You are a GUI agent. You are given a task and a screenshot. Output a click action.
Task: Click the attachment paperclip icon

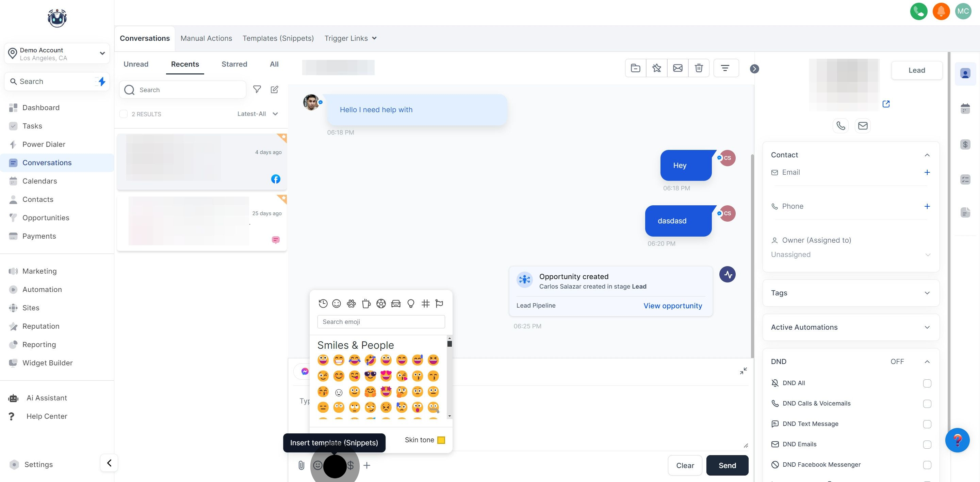click(301, 465)
